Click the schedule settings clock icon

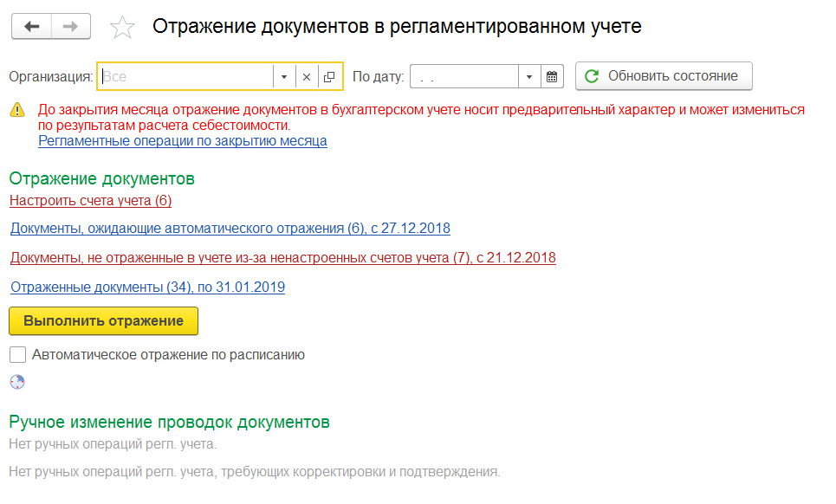click(17, 382)
